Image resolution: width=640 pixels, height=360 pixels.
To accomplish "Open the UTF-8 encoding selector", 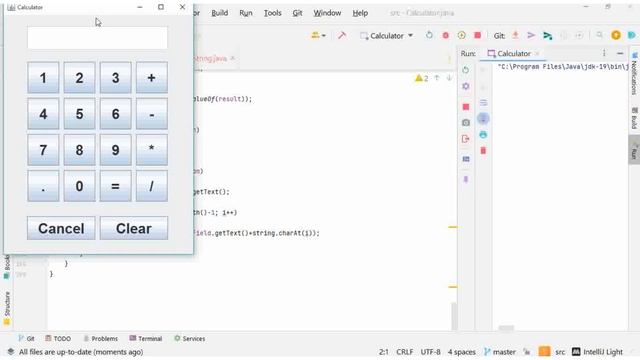I will click(x=430, y=352).
